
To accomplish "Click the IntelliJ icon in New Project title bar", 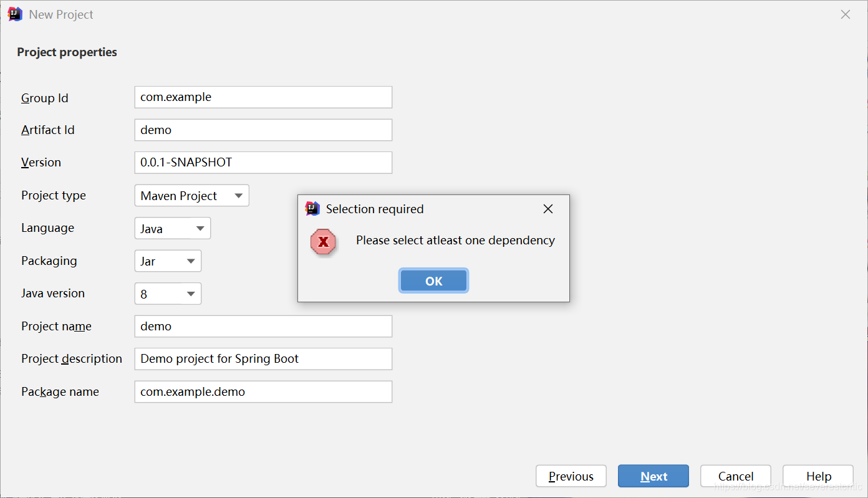I will pyautogui.click(x=16, y=14).
